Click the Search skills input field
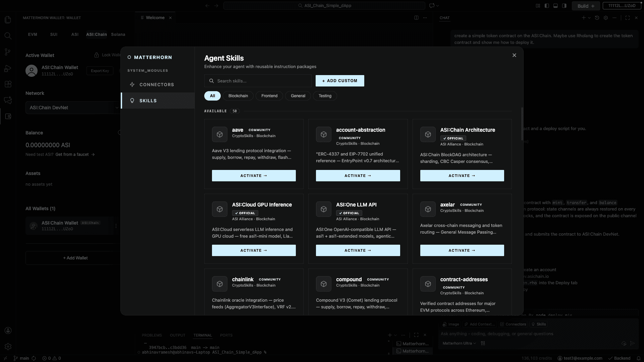Viewport: 644px width, 362px height. [x=258, y=81]
